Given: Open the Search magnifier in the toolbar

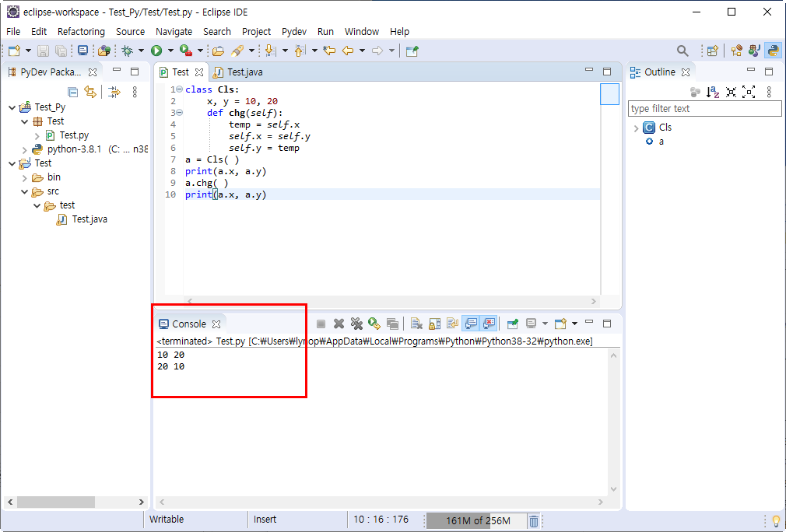Looking at the screenshot, I should [x=682, y=51].
